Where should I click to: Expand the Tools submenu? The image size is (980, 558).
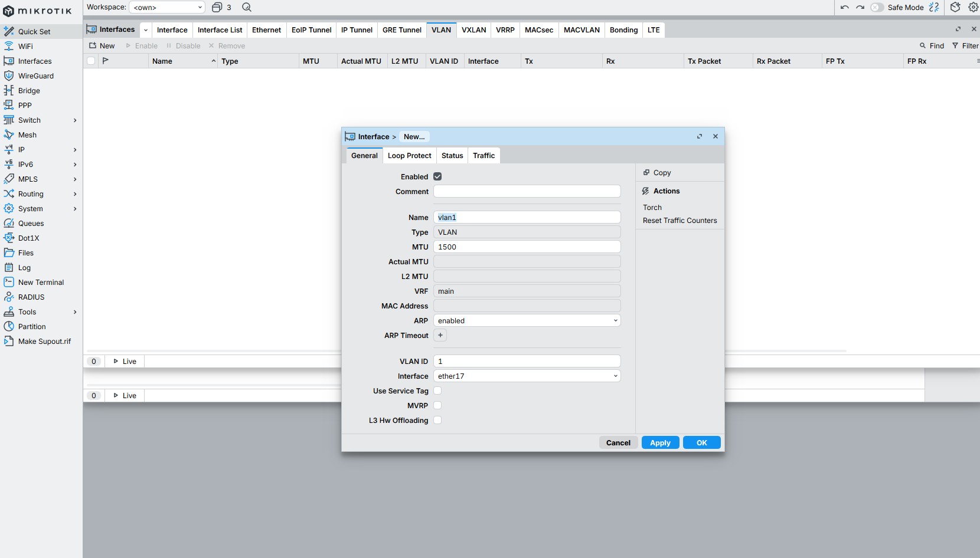(x=75, y=311)
